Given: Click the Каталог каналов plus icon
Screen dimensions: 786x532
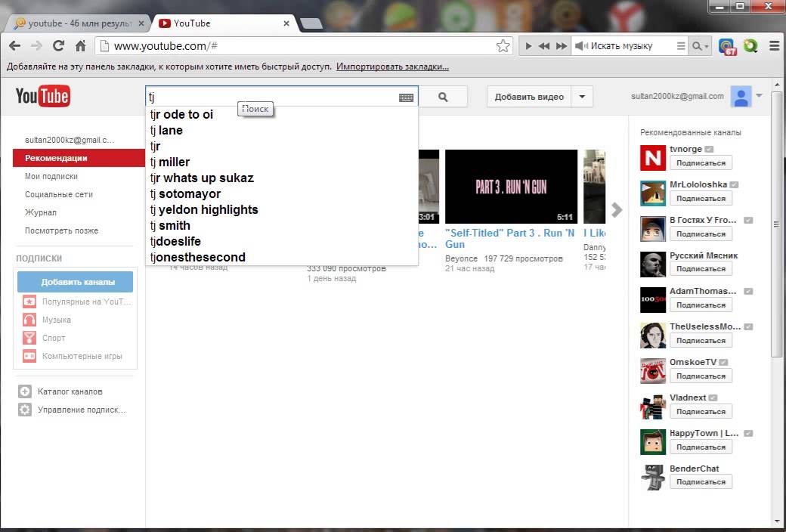Looking at the screenshot, I should [x=24, y=391].
